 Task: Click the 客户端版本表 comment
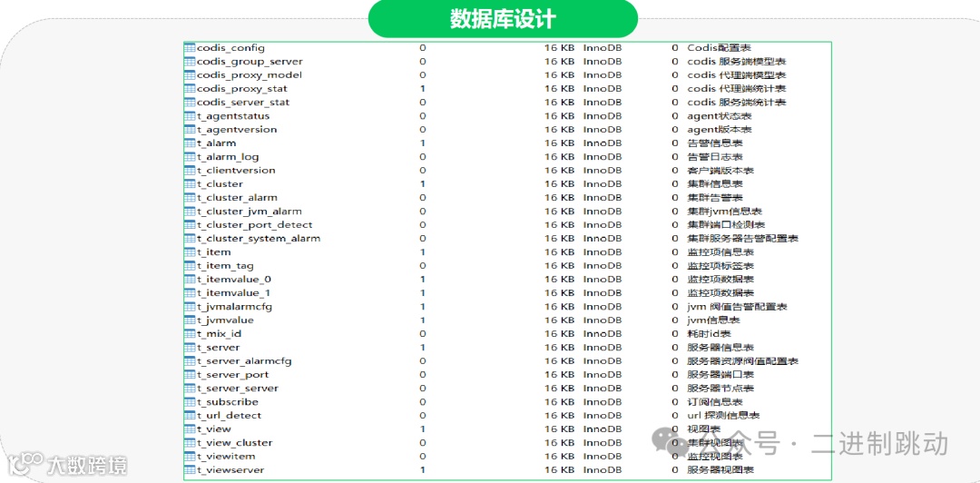[720, 170]
